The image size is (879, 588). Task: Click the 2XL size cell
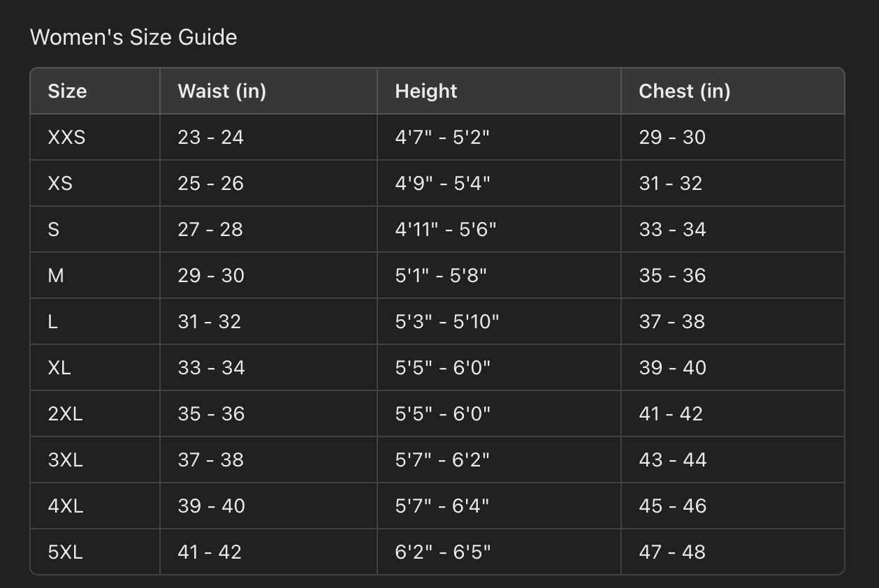(x=65, y=413)
